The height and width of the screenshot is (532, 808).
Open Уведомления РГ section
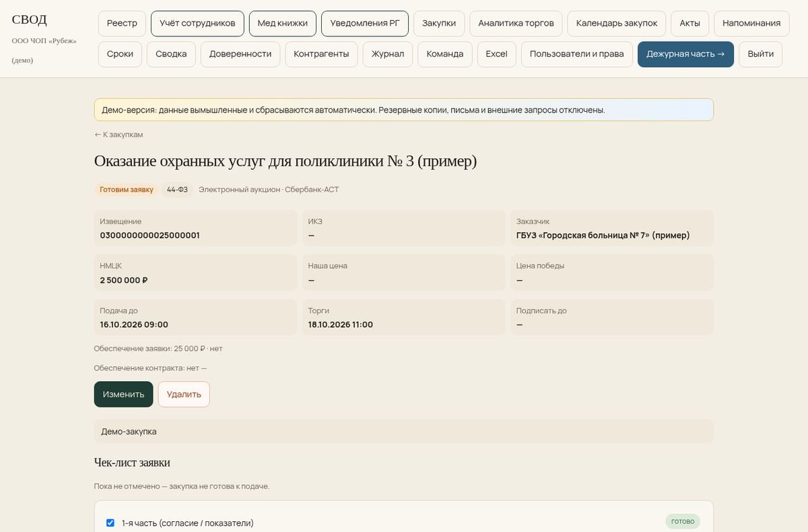click(x=365, y=23)
